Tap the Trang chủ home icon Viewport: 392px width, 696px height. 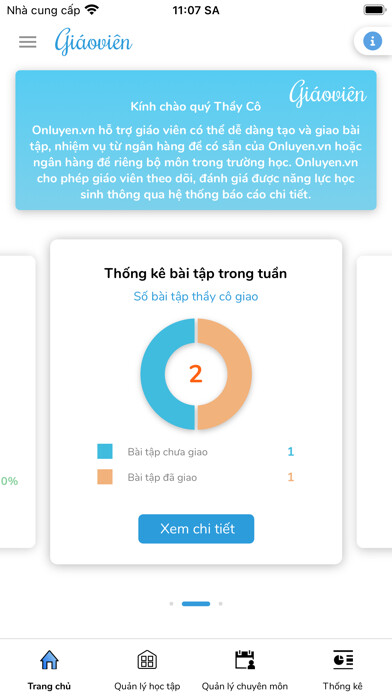49,660
